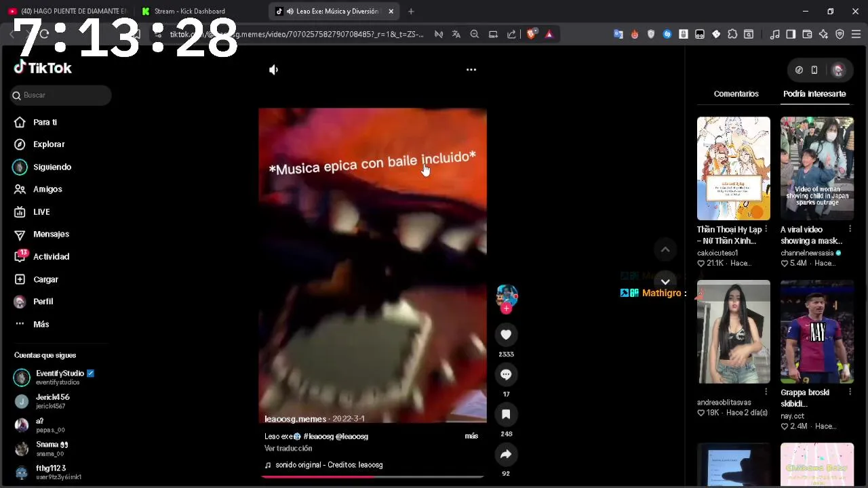The height and width of the screenshot is (488, 868).
Task: Go to previous video with up chevron
Action: pos(665,249)
